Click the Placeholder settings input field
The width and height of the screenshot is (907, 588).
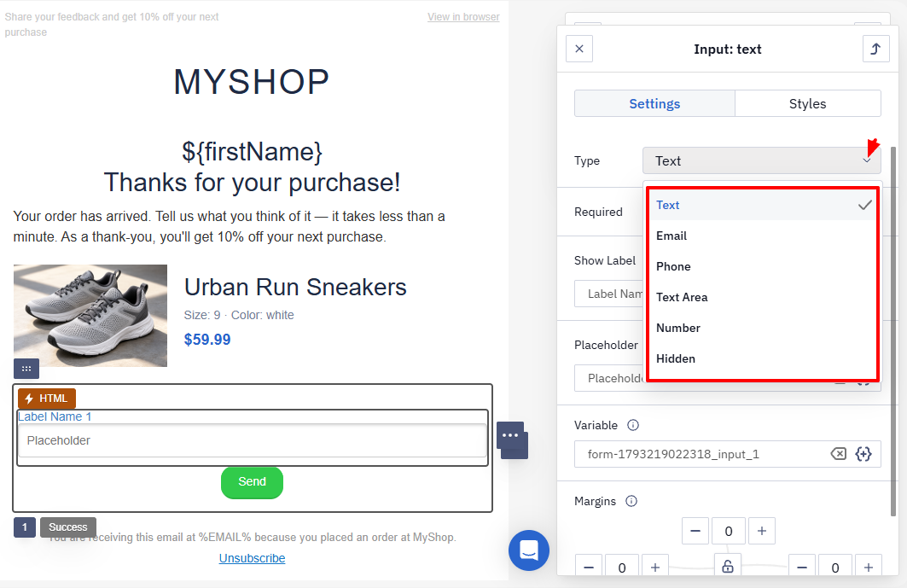click(x=609, y=379)
